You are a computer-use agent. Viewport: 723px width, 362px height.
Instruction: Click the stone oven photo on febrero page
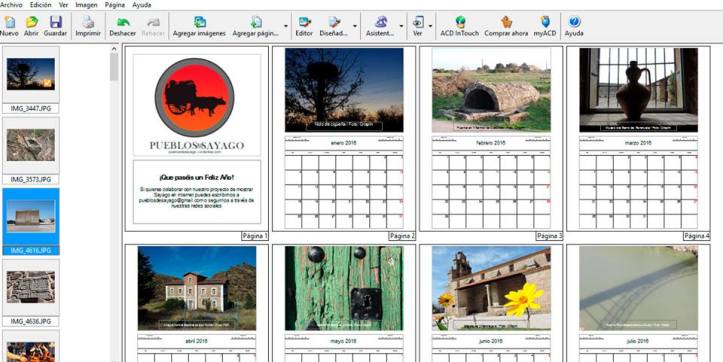pos(491,90)
